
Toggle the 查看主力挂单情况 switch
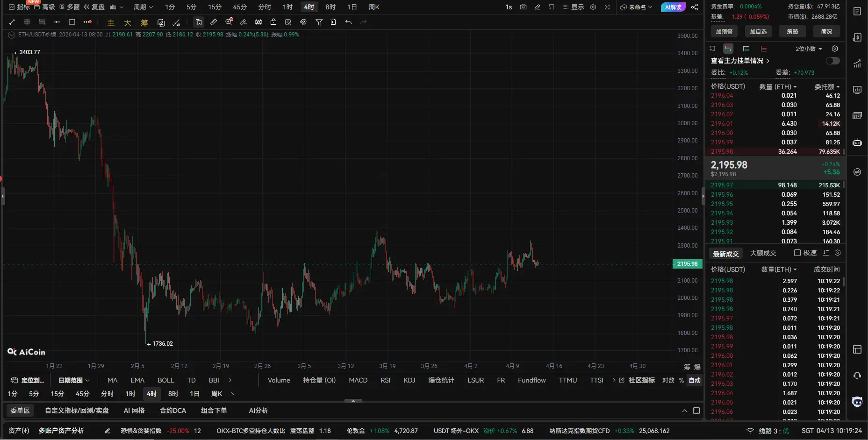pyautogui.click(x=832, y=61)
